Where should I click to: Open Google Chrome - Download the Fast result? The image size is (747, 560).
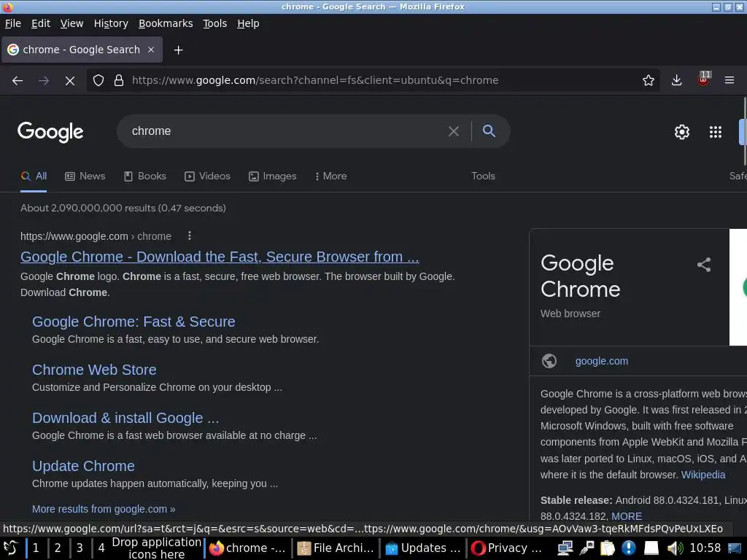click(x=220, y=257)
